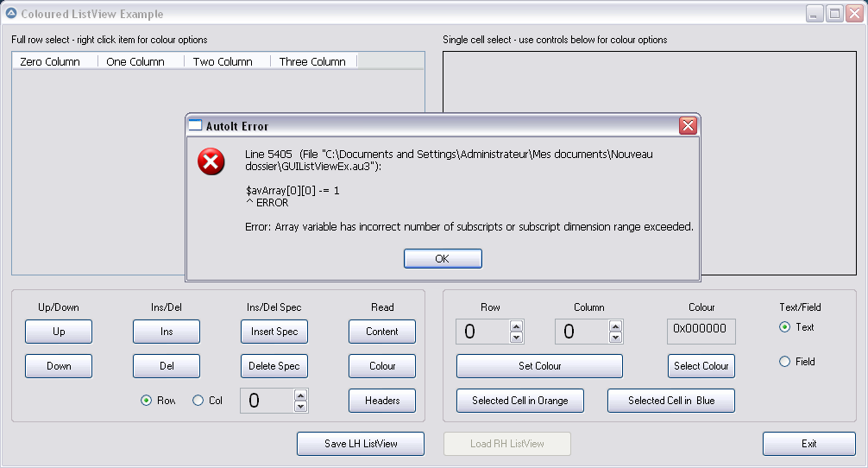Click the Row number input field
This screenshot has height=468, width=868.
coord(482,332)
